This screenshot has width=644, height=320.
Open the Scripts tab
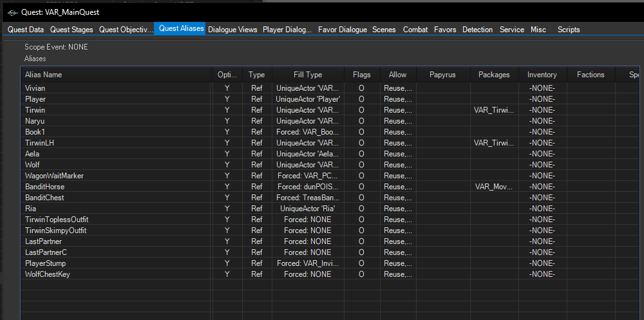click(x=569, y=30)
